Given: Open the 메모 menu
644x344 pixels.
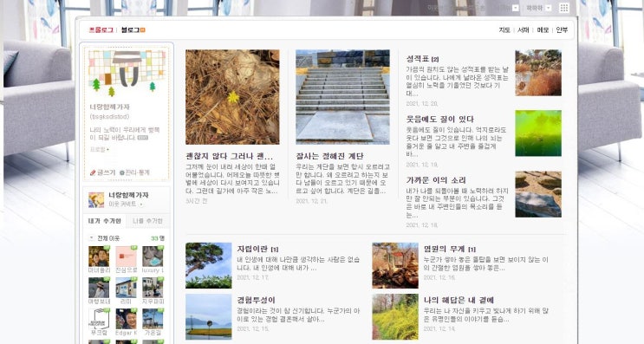Looking at the screenshot, I should tap(543, 30).
